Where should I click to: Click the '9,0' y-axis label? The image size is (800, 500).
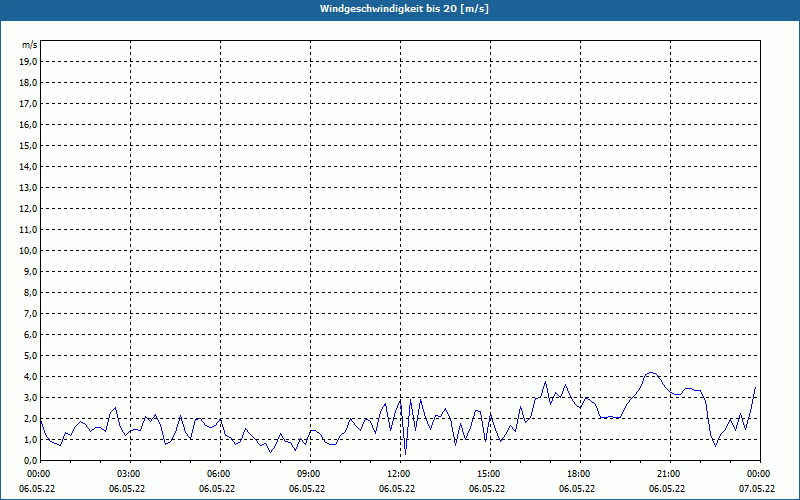[31, 271]
